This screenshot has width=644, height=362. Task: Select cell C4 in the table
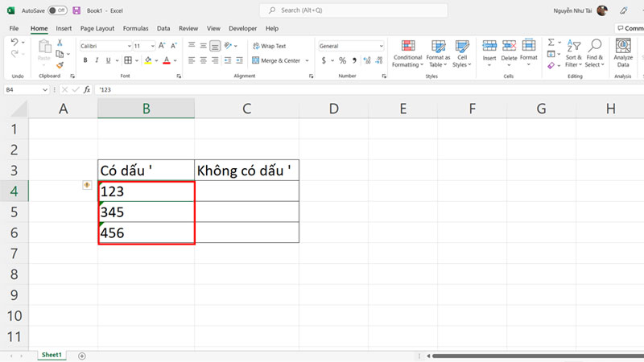point(246,191)
